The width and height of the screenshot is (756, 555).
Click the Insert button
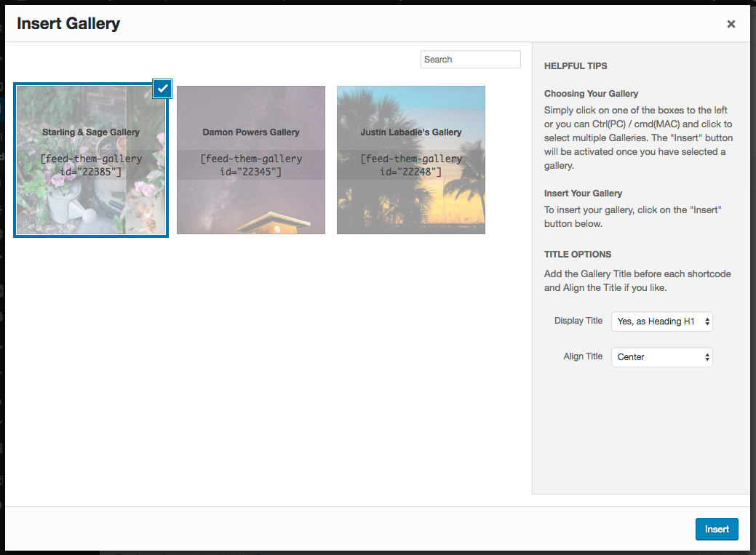click(717, 529)
